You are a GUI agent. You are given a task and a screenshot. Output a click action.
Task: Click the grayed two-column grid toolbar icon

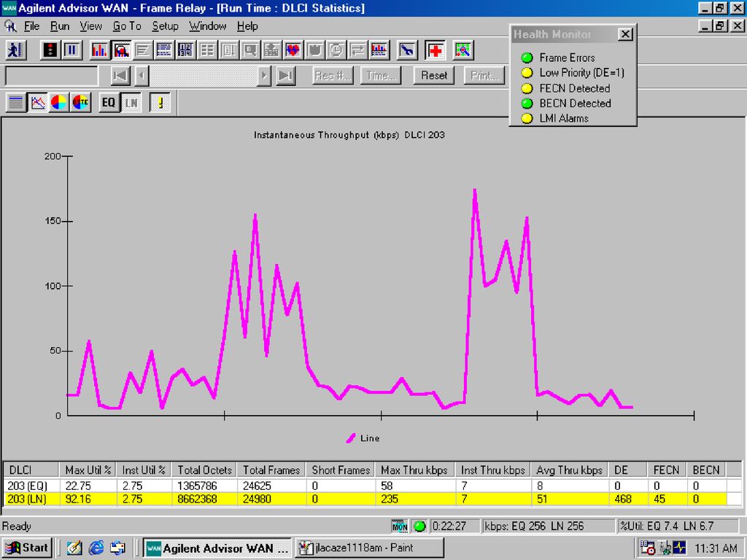click(x=206, y=50)
